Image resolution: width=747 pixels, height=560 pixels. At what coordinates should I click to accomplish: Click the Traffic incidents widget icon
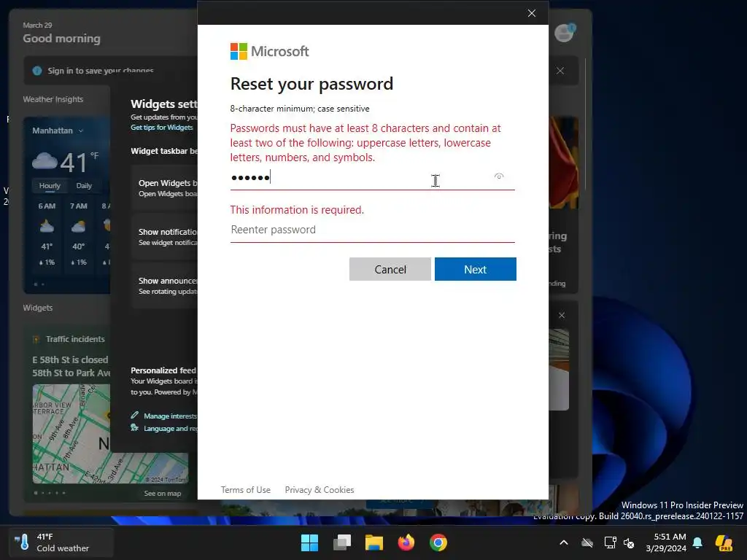click(36, 339)
